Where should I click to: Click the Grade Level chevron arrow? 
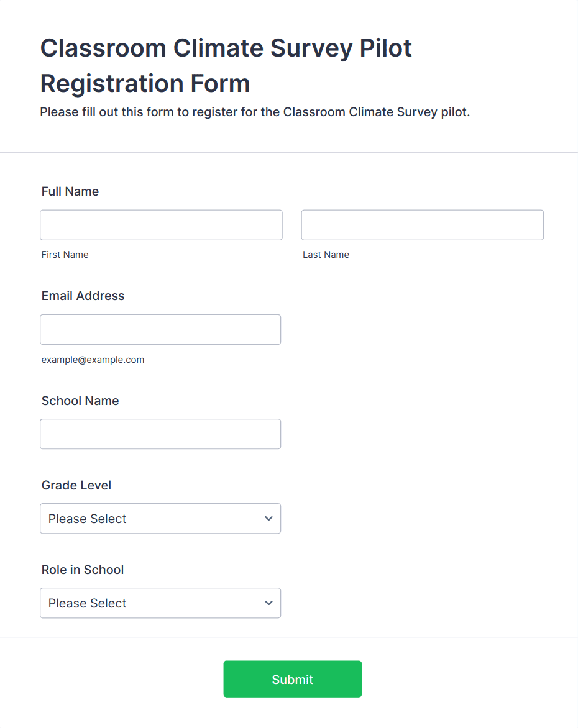point(268,519)
